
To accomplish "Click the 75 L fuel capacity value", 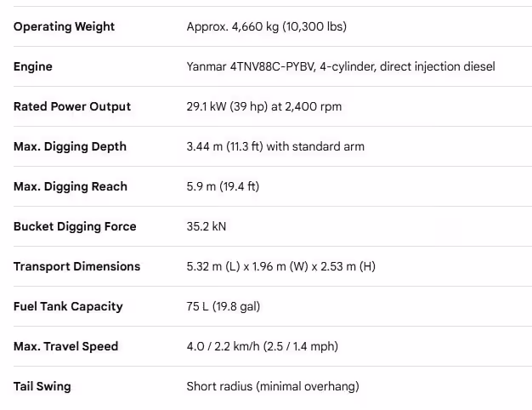I will (x=224, y=306).
